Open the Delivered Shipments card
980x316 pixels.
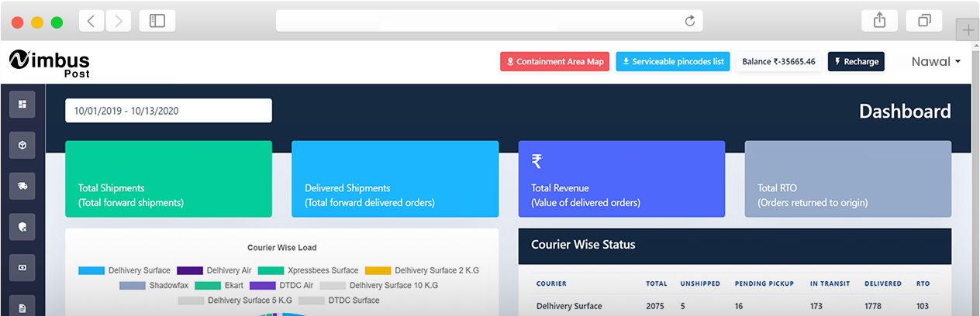coord(395,179)
